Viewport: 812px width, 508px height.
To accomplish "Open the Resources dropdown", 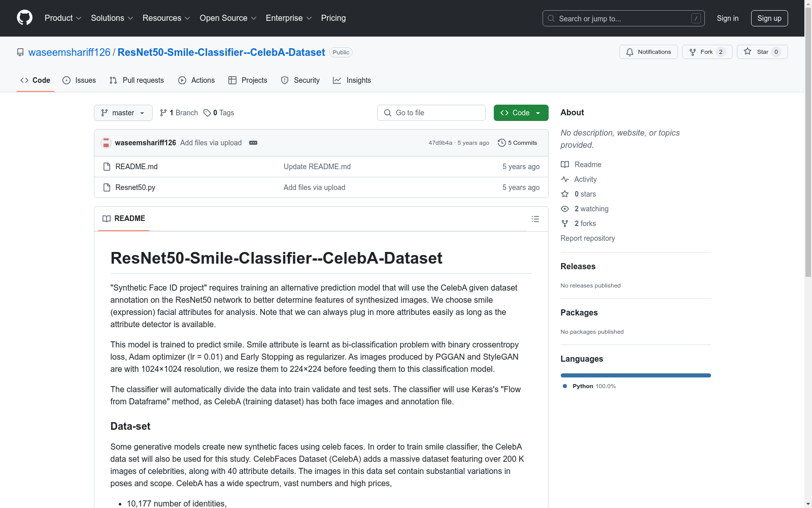I will point(166,18).
